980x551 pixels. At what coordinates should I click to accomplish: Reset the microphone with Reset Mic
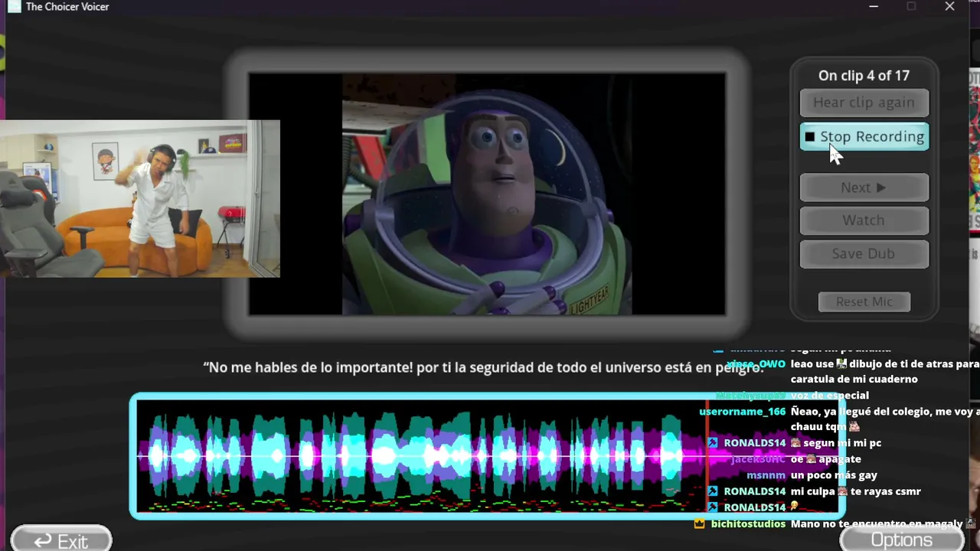864,302
